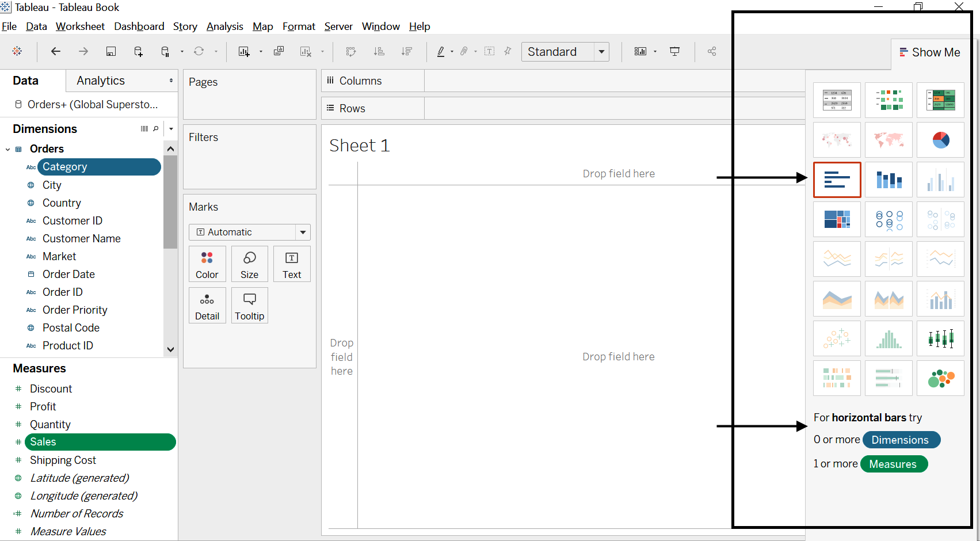Select the text table chart type
Screen dimensions: 980x541
click(837, 100)
